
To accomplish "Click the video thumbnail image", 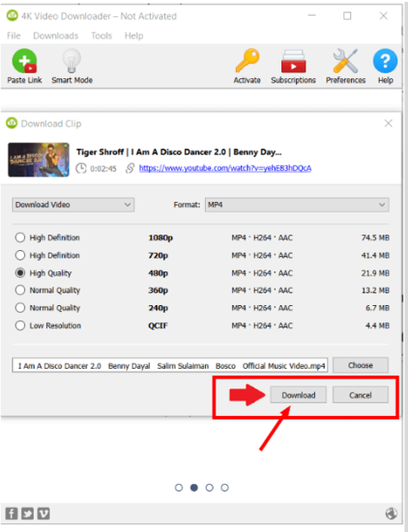I will (39, 160).
